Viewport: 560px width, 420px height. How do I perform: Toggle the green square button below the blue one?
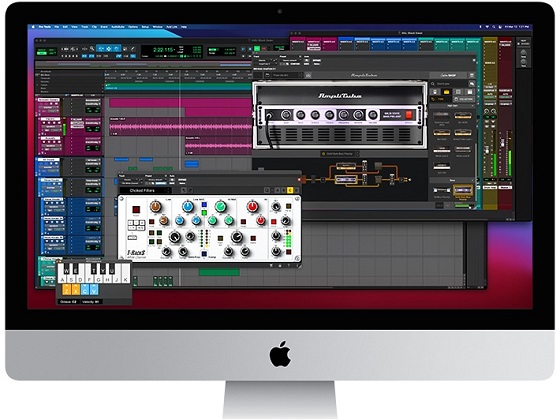pyautogui.click(x=204, y=213)
